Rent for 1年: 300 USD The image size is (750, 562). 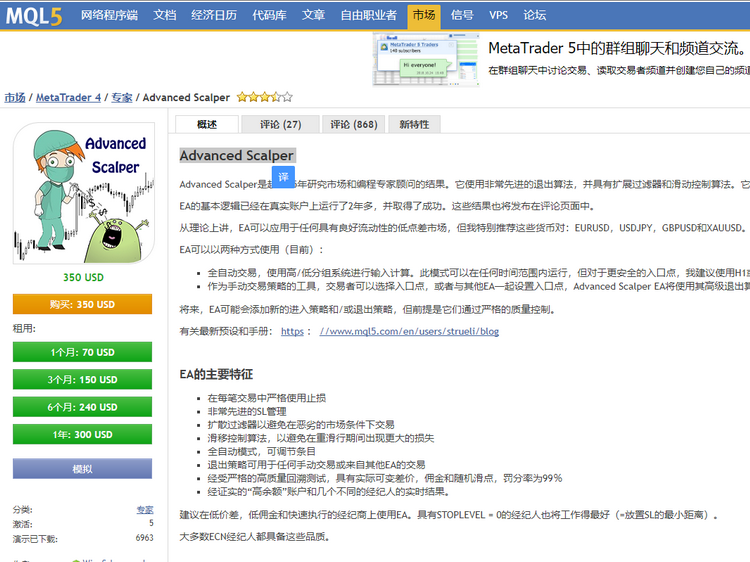coord(82,434)
